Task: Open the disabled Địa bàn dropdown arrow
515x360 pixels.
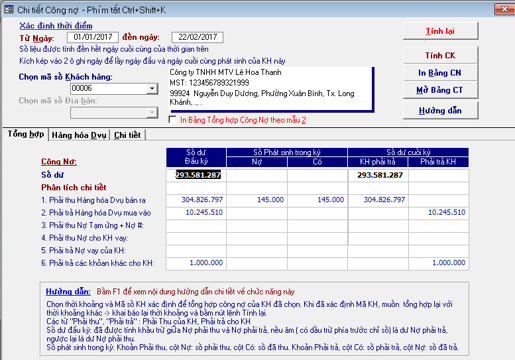Action: (x=152, y=113)
